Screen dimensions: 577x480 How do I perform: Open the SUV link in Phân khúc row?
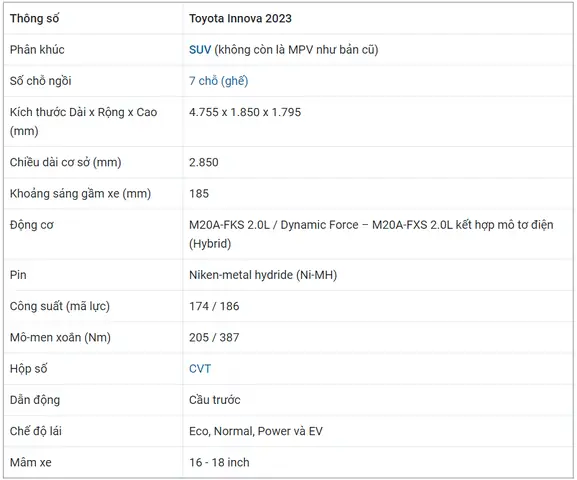200,50
